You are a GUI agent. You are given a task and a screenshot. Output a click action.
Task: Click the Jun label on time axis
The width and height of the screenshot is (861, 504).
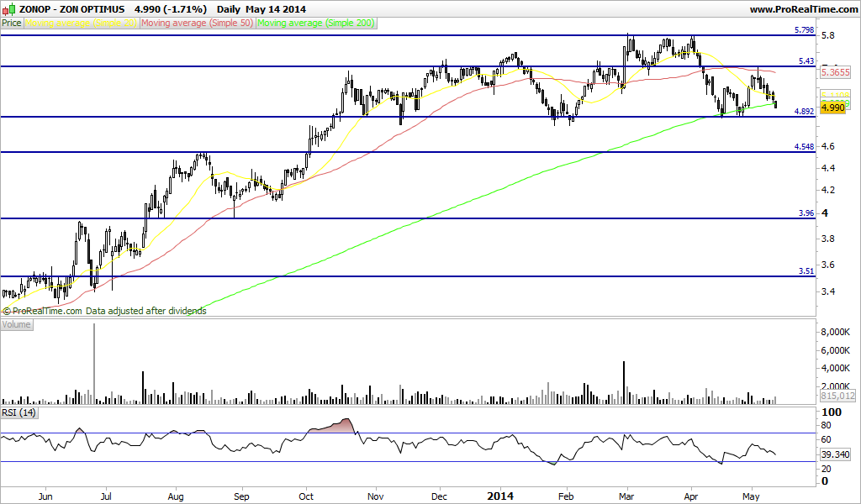click(45, 496)
